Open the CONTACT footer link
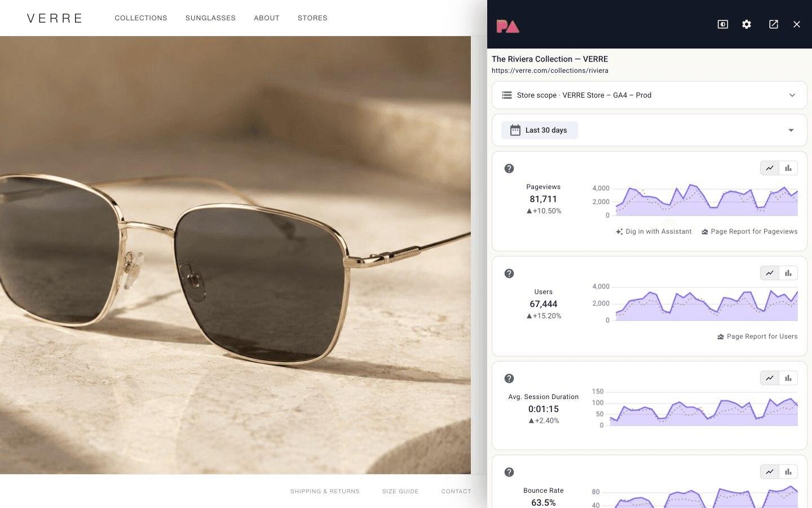Image resolution: width=812 pixels, height=508 pixels. click(456, 492)
